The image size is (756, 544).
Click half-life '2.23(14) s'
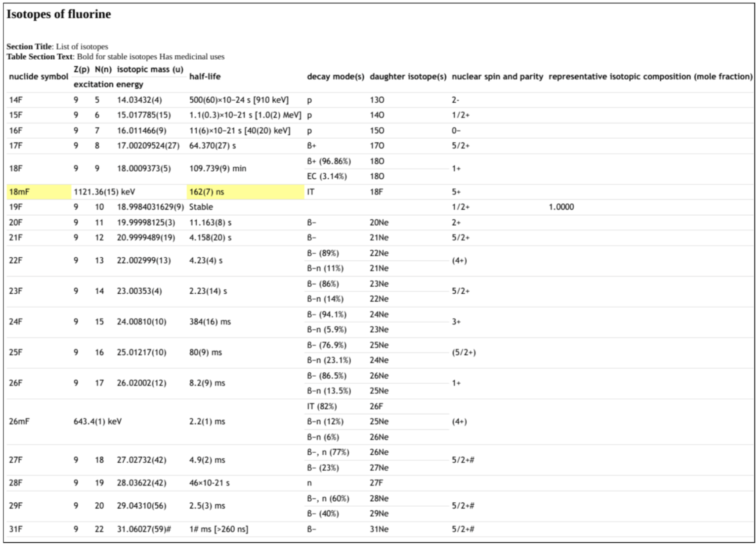point(208,291)
